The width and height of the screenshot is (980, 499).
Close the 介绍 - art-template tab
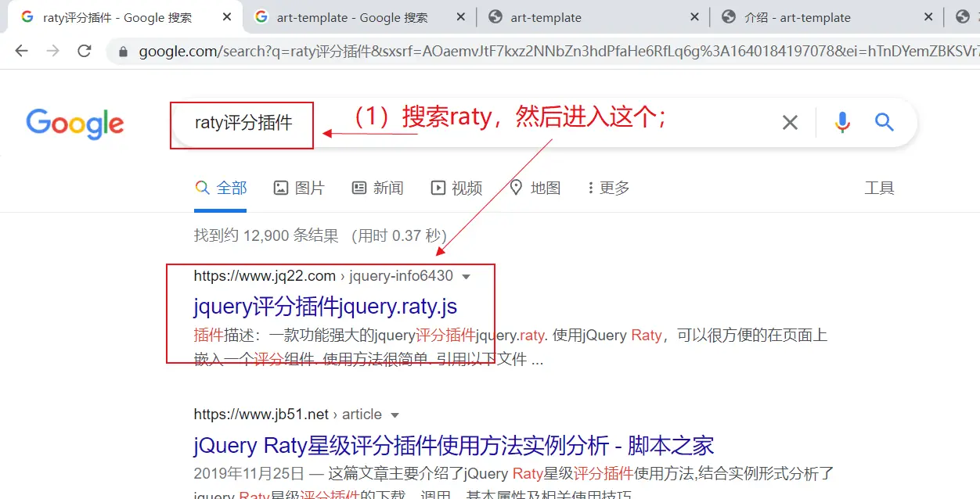click(x=929, y=17)
